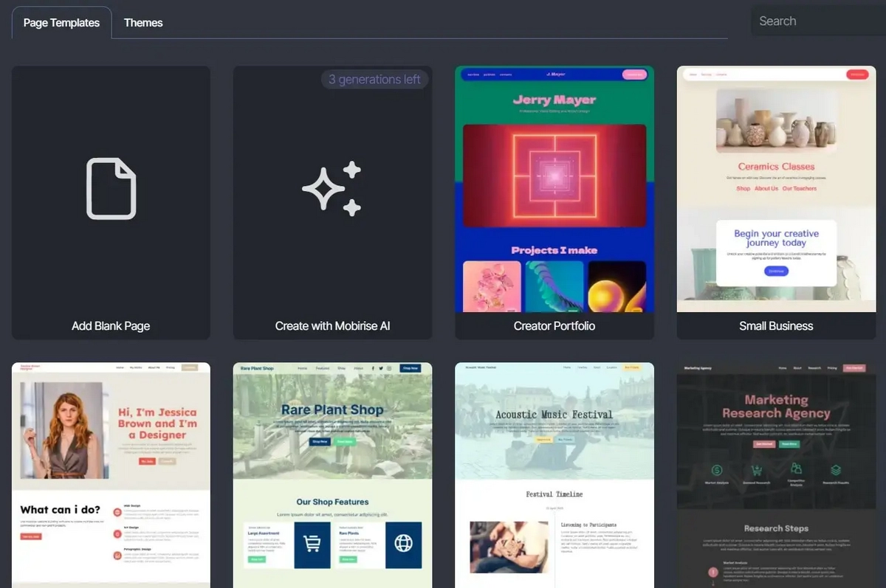Viewport: 886px width, 588px height.
Task: Switch to the Themes tab
Action: (143, 23)
